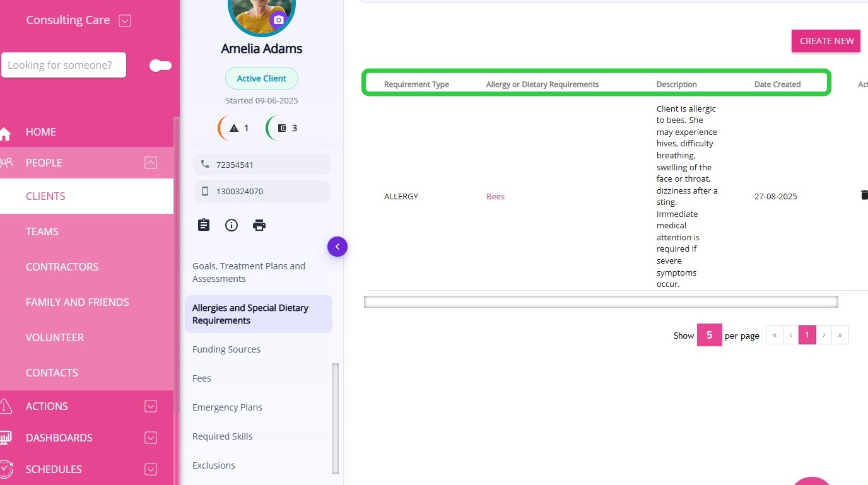Focus the 'Looking for someone?' search field
868x485 pixels.
[64, 65]
